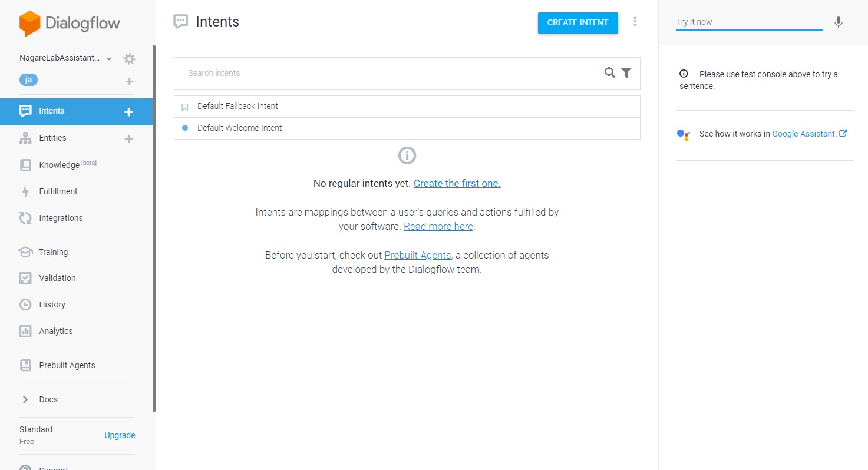This screenshot has width=868, height=470.
Task: Click the CREATE INTENT button
Action: tap(577, 22)
